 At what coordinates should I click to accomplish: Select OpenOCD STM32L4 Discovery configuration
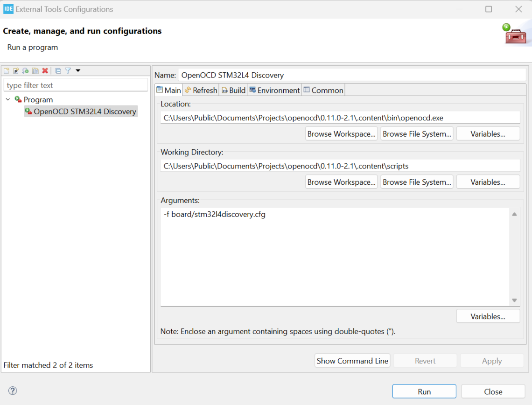pyautogui.click(x=84, y=112)
